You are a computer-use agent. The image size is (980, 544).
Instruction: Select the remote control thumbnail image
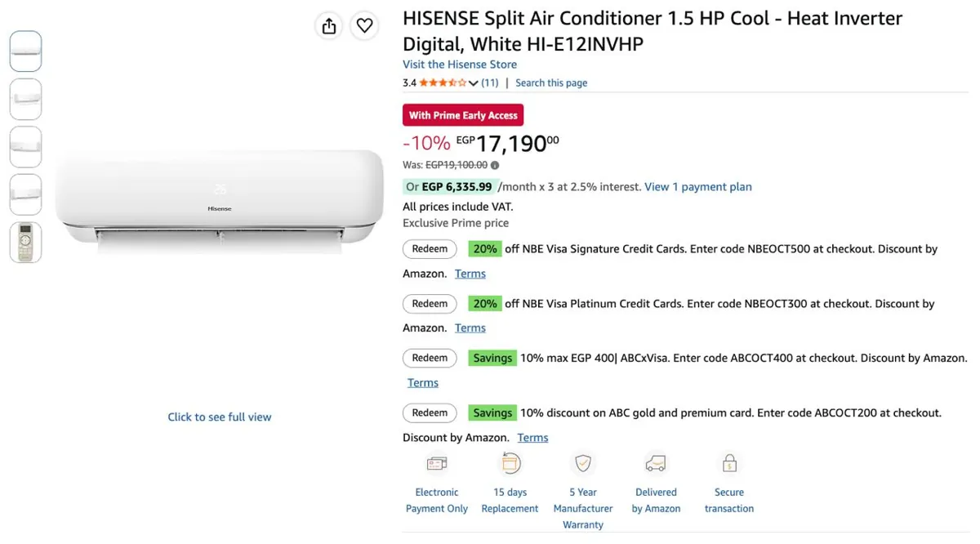pyautogui.click(x=25, y=243)
